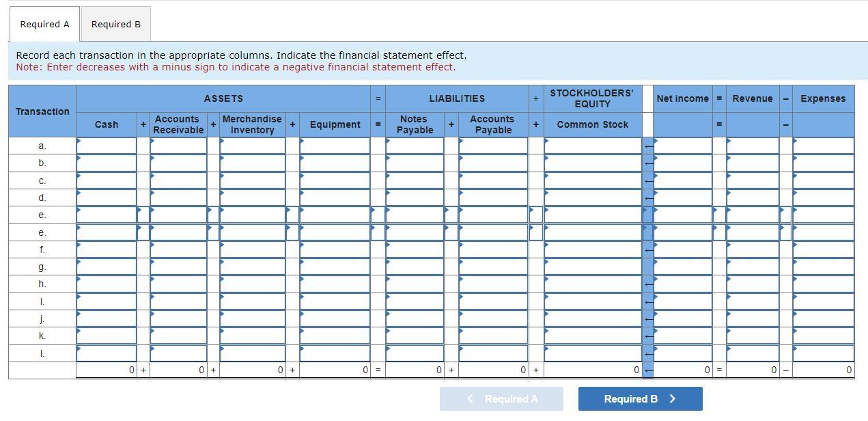
Task: Switch to the Required B tab
Action: coord(116,24)
